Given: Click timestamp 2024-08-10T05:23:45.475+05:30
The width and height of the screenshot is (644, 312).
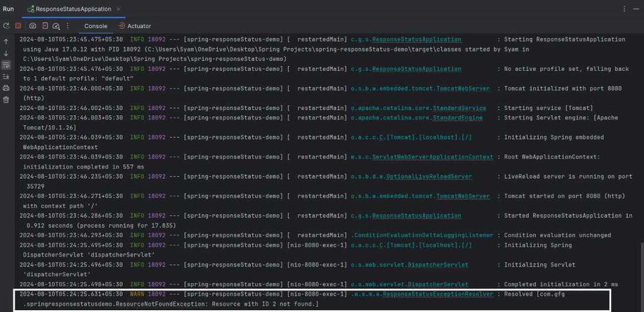Looking at the screenshot, I should tap(71, 40).
